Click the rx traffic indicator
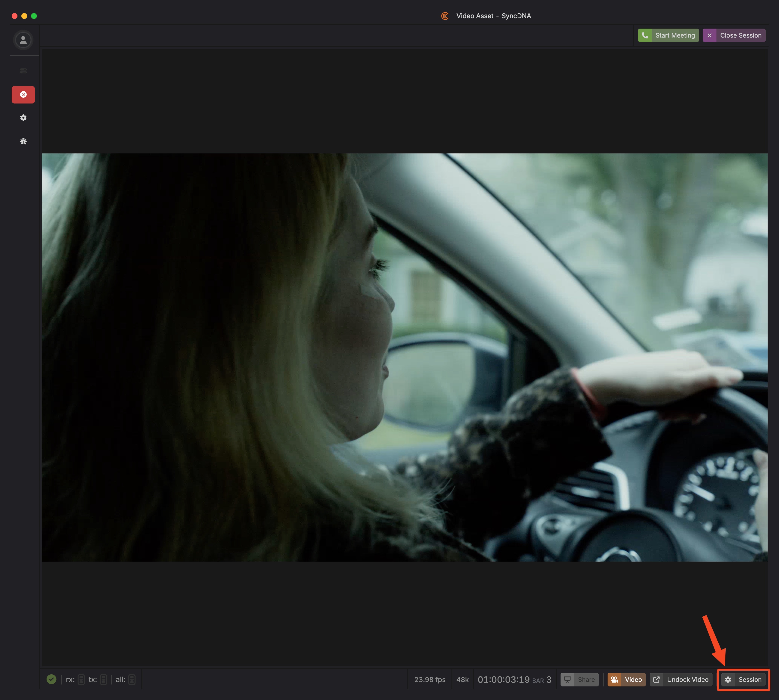 click(81, 680)
